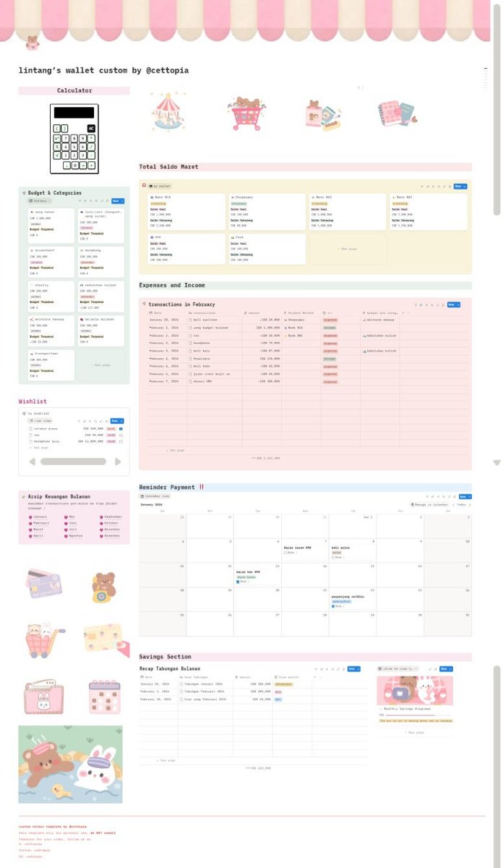This screenshot has height=868, width=503.
Task: Open the Bank BCA wallet card
Action: [188, 211]
